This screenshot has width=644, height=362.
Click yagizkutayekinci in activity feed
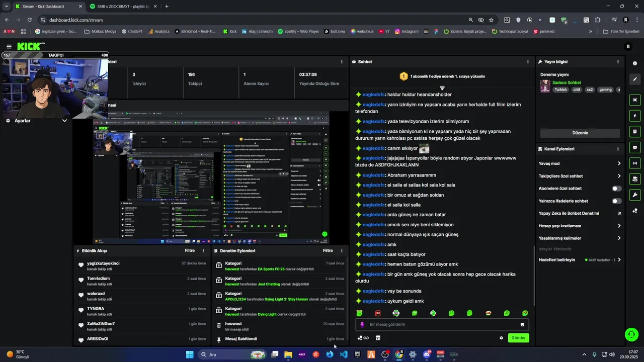[103, 263]
